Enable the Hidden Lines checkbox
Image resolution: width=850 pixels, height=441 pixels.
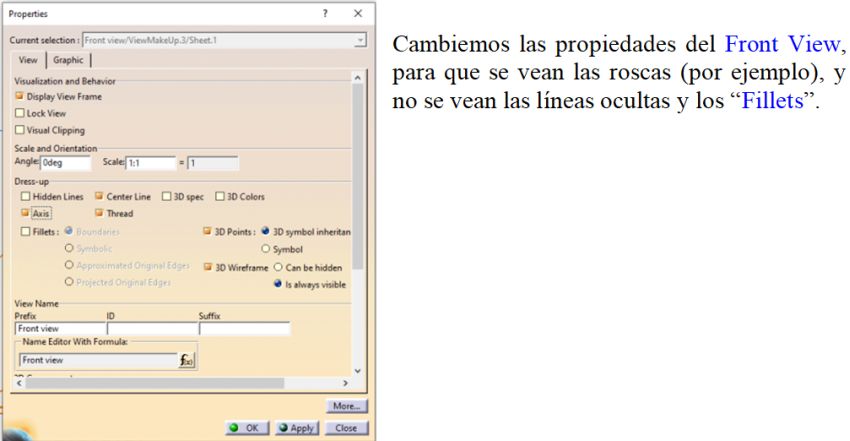coord(25,197)
